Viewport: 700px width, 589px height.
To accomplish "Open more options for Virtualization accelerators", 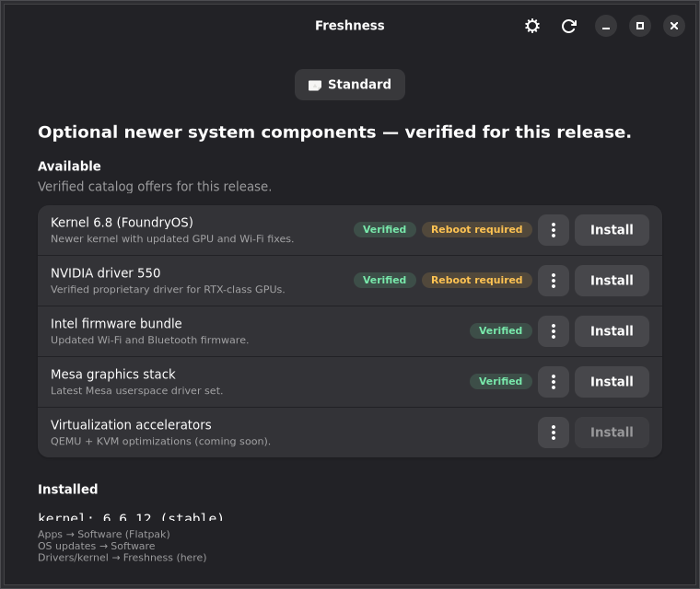I will pos(554,433).
